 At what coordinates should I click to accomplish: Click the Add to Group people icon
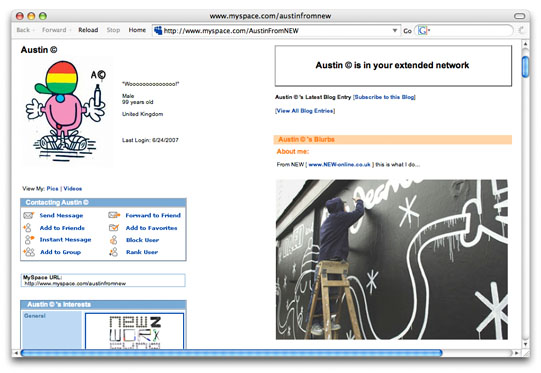tap(29, 252)
